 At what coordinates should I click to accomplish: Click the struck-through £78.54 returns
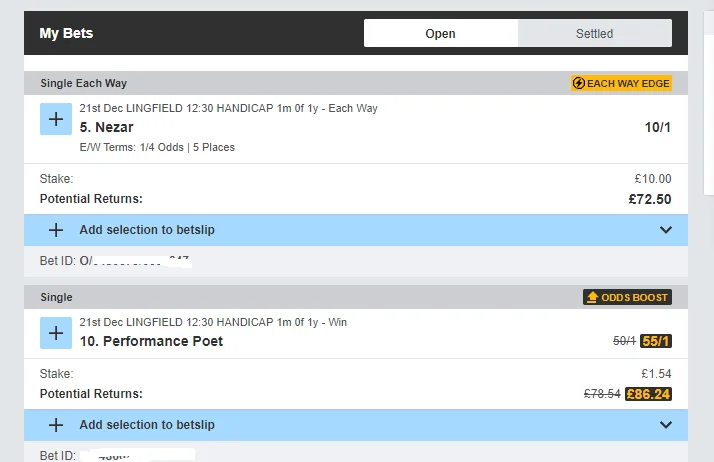[x=602, y=394]
